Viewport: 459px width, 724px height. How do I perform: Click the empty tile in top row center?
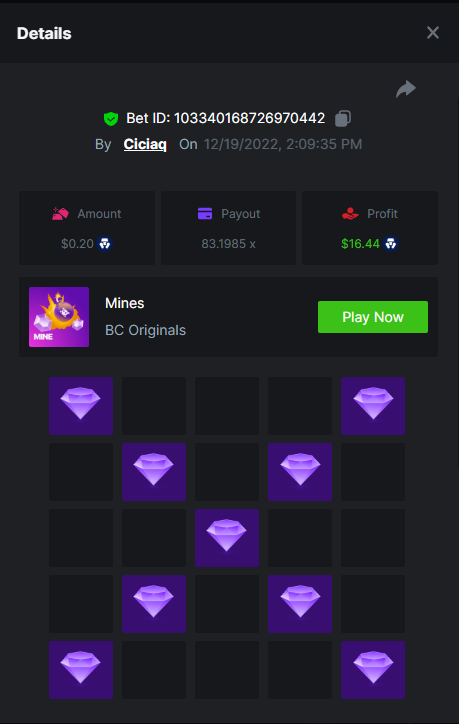[227, 406]
